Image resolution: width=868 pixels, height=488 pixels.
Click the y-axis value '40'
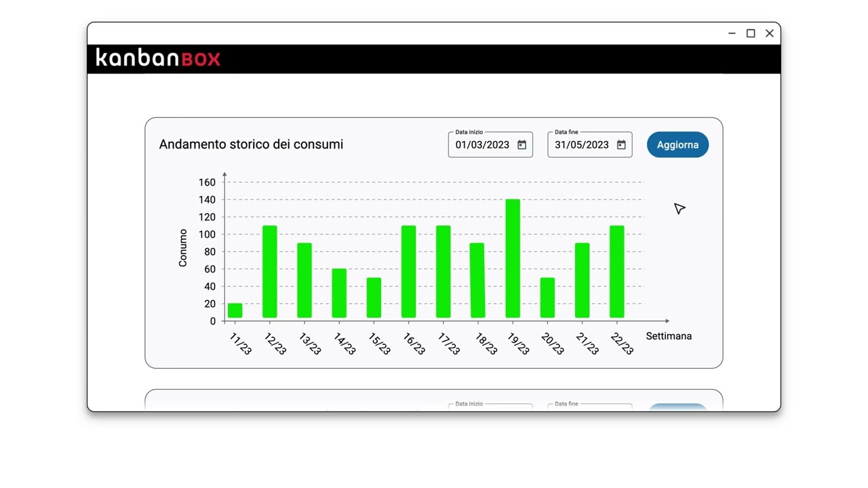(x=210, y=287)
